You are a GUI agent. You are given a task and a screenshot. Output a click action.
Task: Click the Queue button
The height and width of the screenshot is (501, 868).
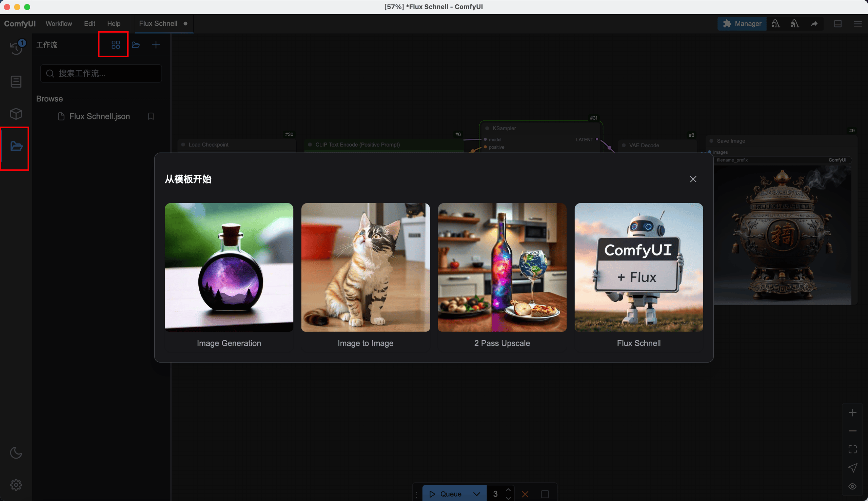(x=446, y=494)
